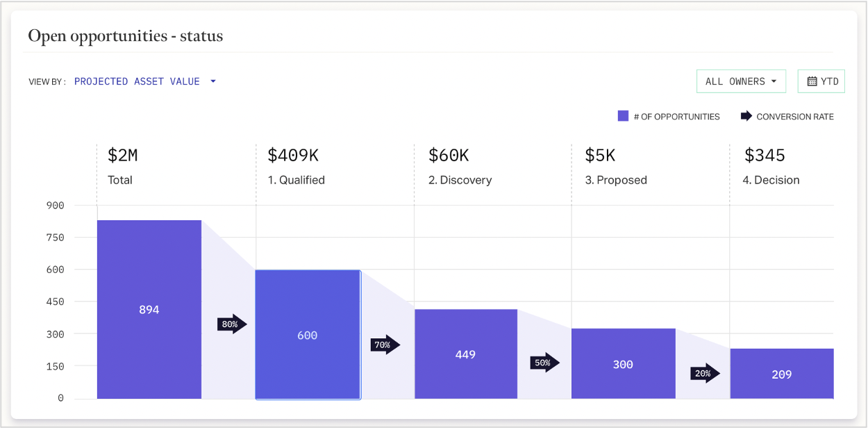Toggle the Conversion Rate legend label
Screen dimensions: 868x428
tap(795, 117)
